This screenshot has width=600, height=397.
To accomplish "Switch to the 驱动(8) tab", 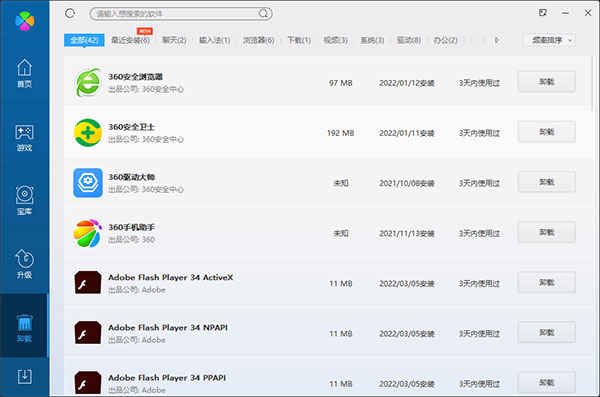I will pyautogui.click(x=409, y=40).
